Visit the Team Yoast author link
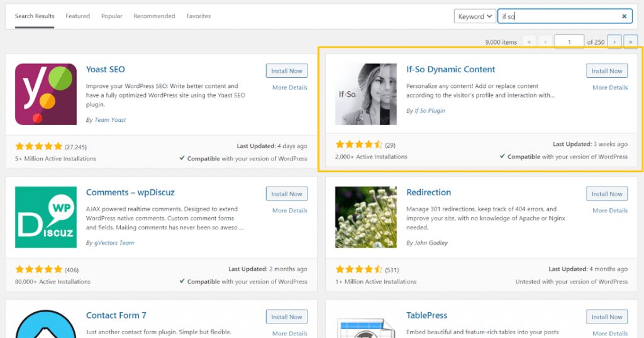This screenshot has height=338, width=644. point(110,120)
